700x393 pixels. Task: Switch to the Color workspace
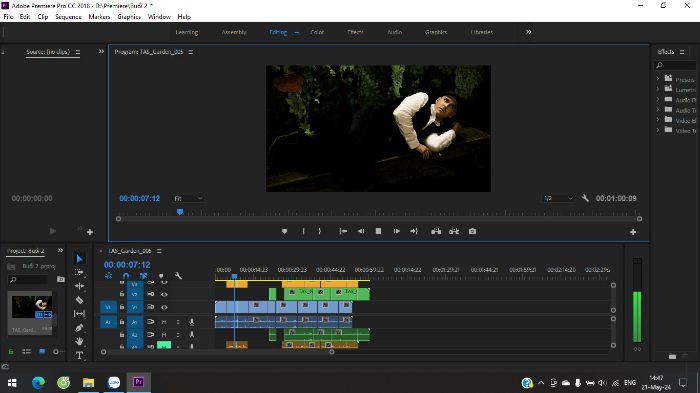317,32
